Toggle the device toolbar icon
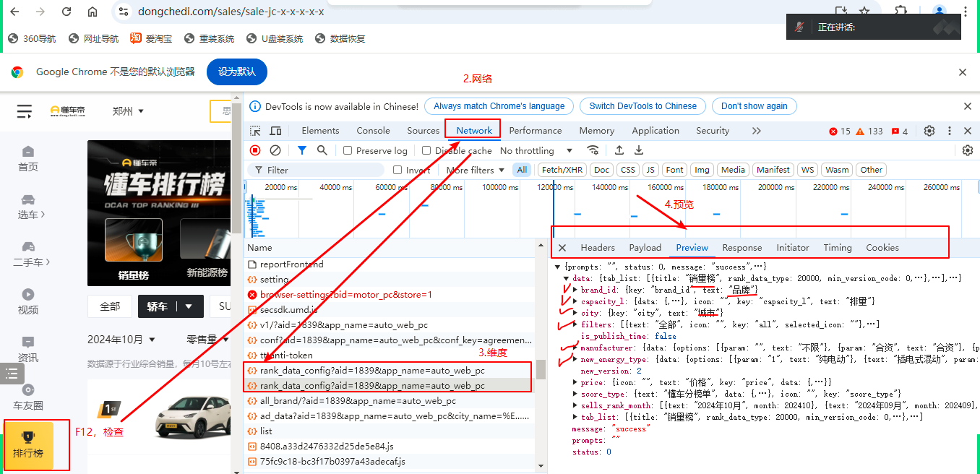Screen dimensions: 980x474 275,131
